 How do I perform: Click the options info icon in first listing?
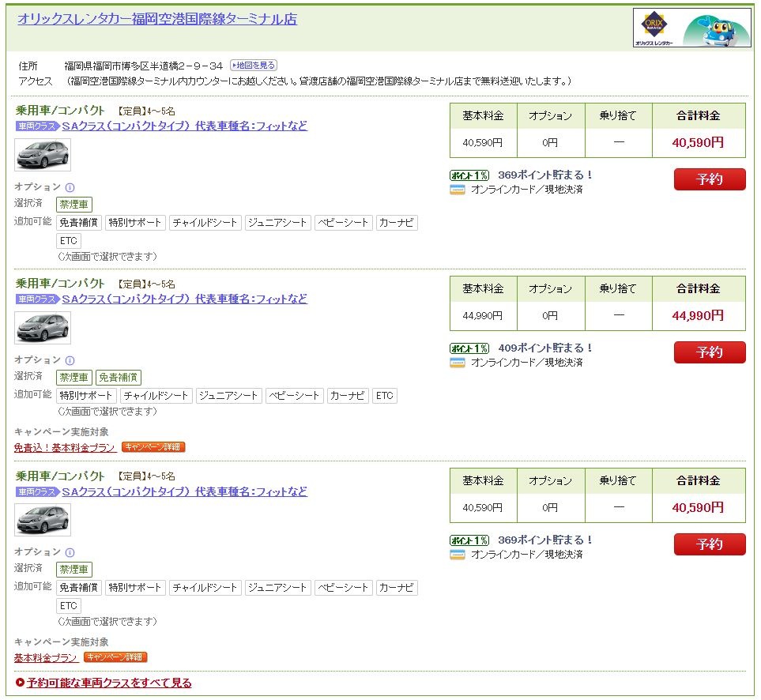pos(70,187)
